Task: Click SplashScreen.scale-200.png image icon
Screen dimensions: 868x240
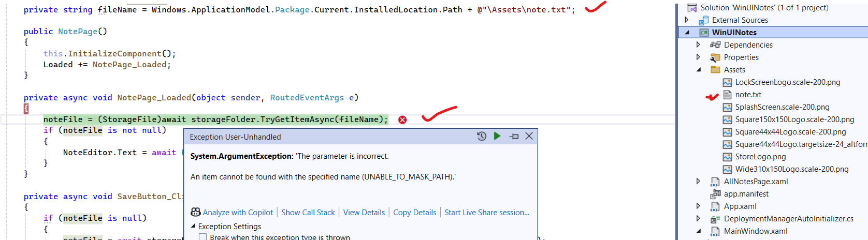Action: tap(727, 107)
